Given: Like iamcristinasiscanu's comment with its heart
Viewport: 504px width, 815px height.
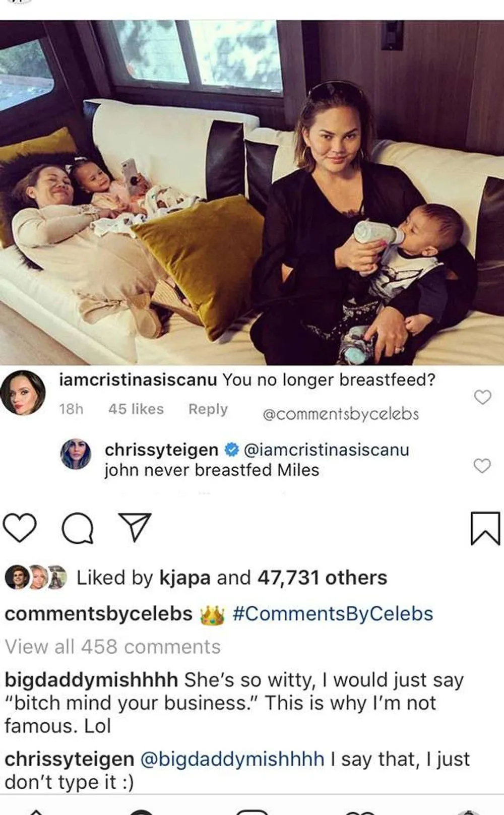Looking at the screenshot, I should 482,397.
